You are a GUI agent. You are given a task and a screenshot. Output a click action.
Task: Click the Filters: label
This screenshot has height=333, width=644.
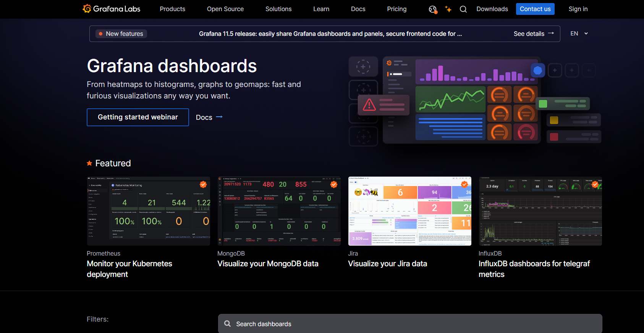point(97,319)
